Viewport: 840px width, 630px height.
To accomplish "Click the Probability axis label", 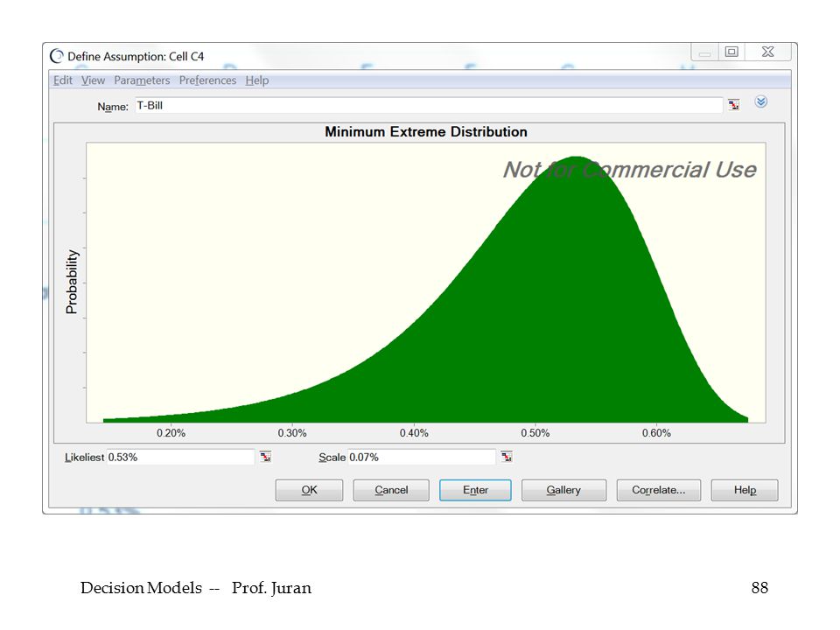I will 71,282.
